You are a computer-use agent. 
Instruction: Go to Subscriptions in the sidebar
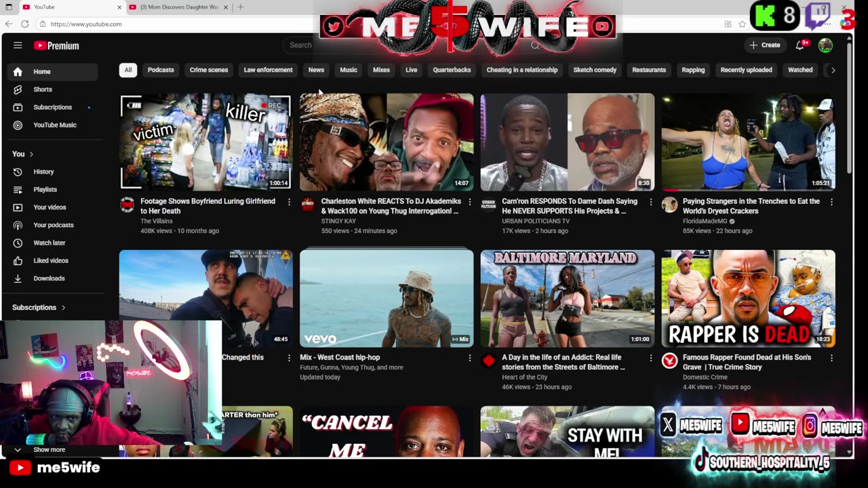click(53, 107)
